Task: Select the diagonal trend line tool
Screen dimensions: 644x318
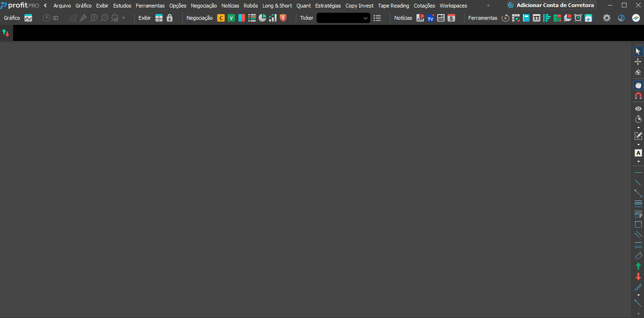Action: [638, 183]
